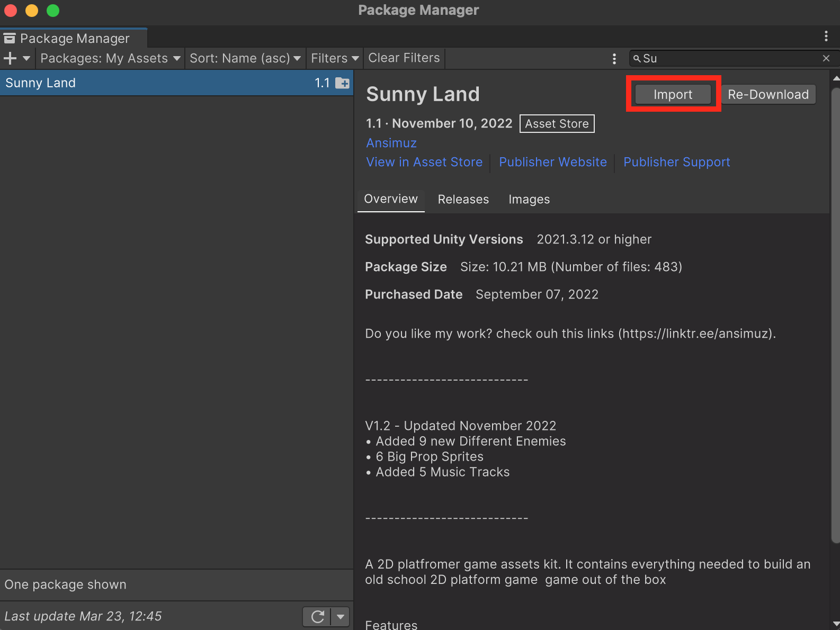The width and height of the screenshot is (840, 630).
Task: Clear the search text with X
Action: pos(826,58)
